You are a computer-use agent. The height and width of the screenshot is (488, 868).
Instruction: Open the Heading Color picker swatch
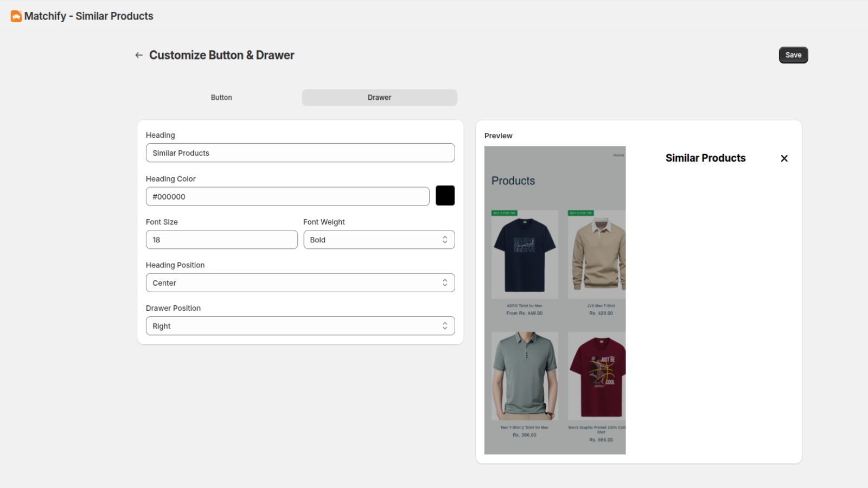[x=445, y=196]
